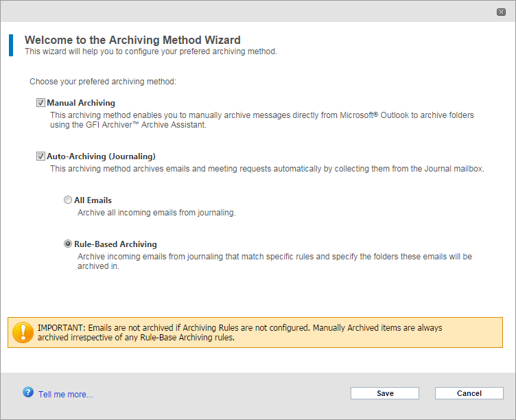Select the All Emails radio button
This screenshot has height=420, width=516.
(x=68, y=200)
